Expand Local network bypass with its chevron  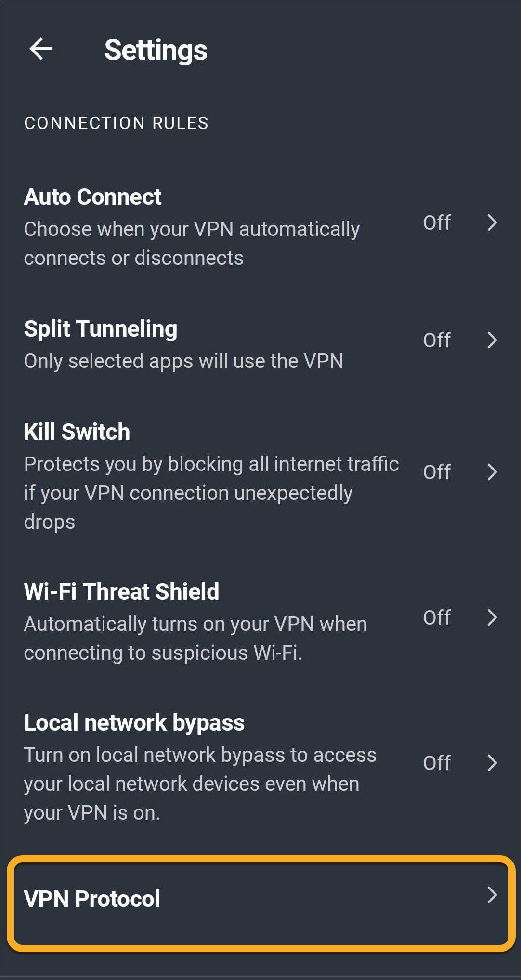pyautogui.click(x=492, y=763)
